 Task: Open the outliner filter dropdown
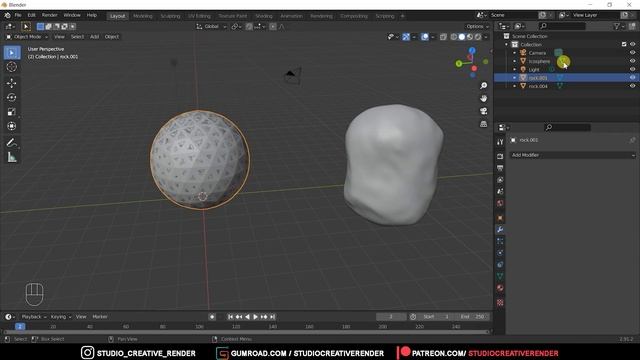point(619,26)
